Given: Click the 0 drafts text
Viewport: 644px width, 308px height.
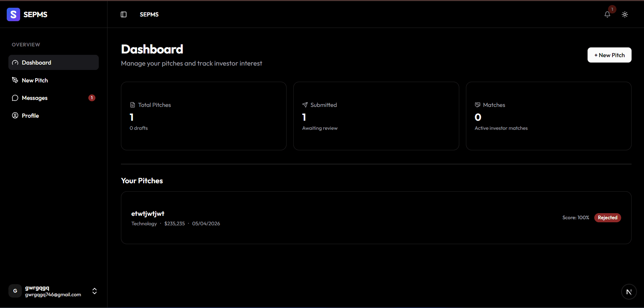Looking at the screenshot, I should coord(139,128).
